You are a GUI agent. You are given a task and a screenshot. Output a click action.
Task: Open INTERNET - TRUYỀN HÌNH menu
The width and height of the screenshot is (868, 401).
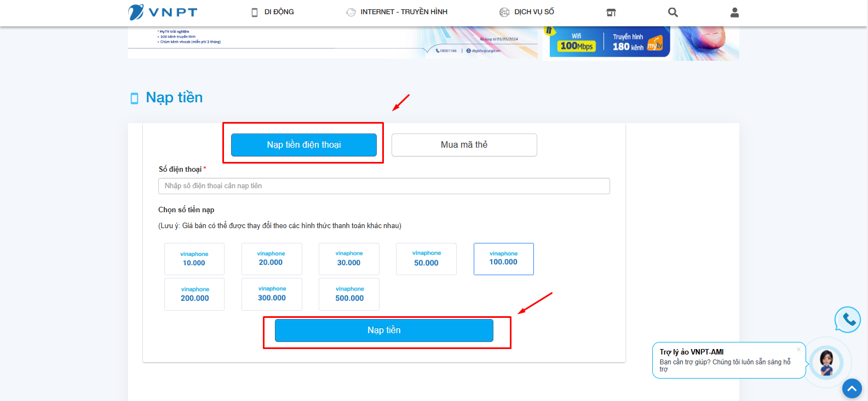397,12
